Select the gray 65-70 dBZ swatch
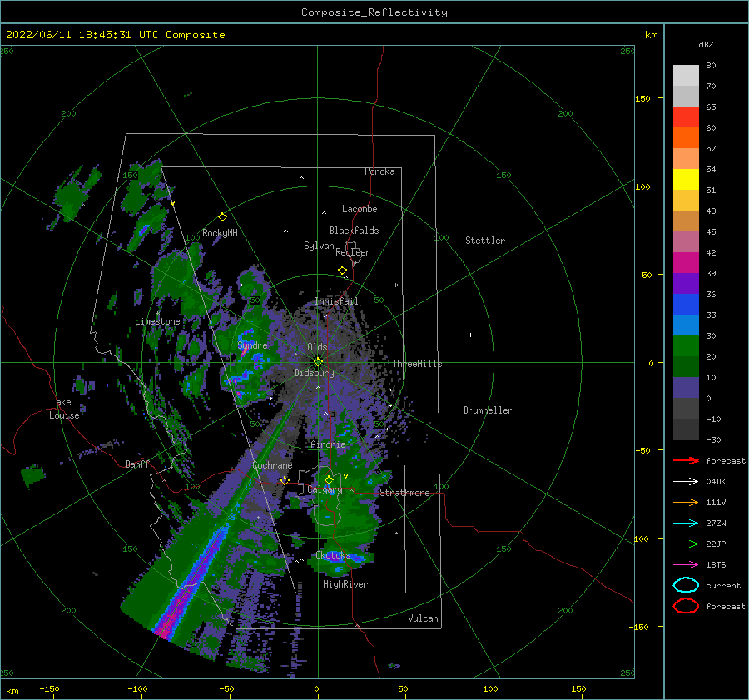Image resolution: width=749 pixels, height=700 pixels. click(686, 96)
